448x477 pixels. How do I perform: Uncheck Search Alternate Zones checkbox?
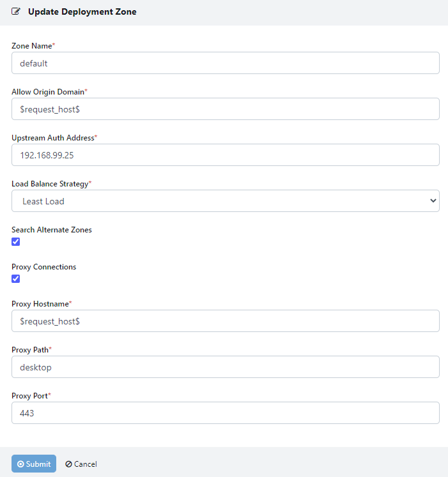16,241
